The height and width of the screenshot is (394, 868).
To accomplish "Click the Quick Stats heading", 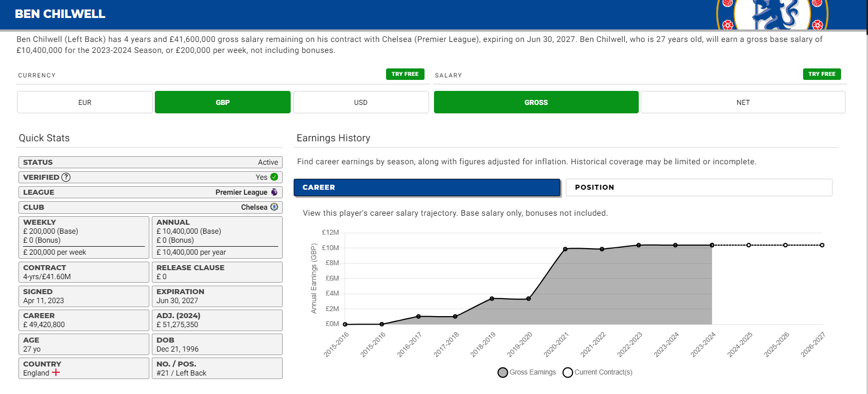I will (44, 138).
